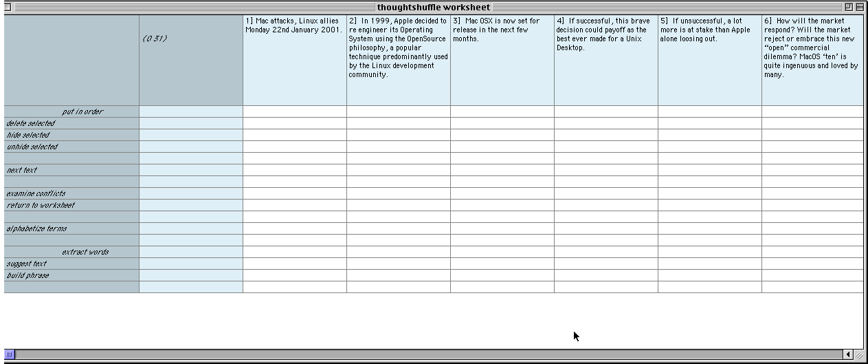Run the "put in order" command
This screenshot has height=364, width=868.
point(82,111)
